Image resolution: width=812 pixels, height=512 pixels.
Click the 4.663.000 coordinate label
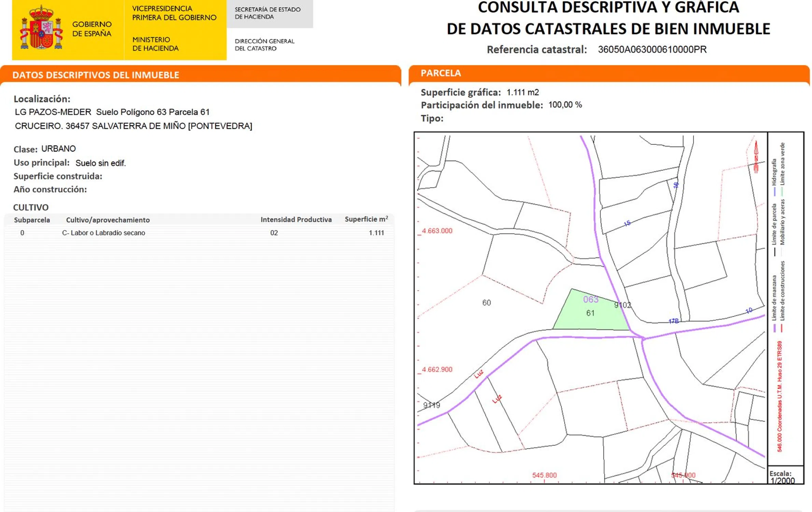(x=437, y=231)
